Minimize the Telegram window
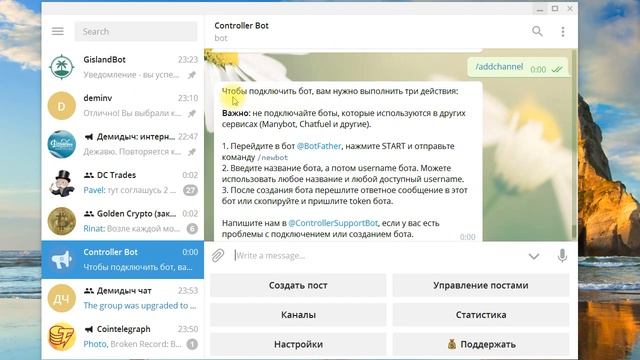 (x=540, y=9)
